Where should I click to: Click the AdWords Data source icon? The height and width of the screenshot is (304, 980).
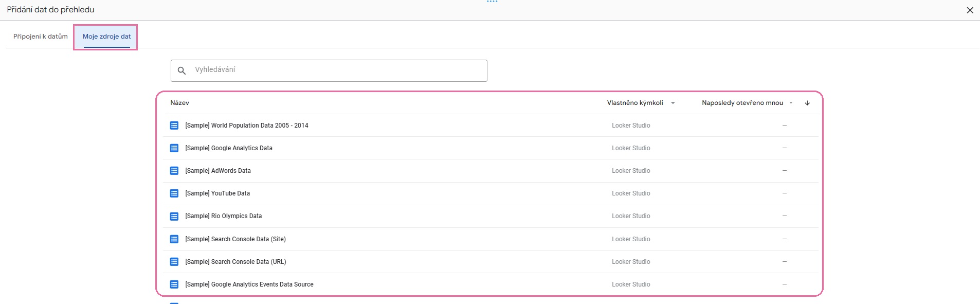pos(174,171)
